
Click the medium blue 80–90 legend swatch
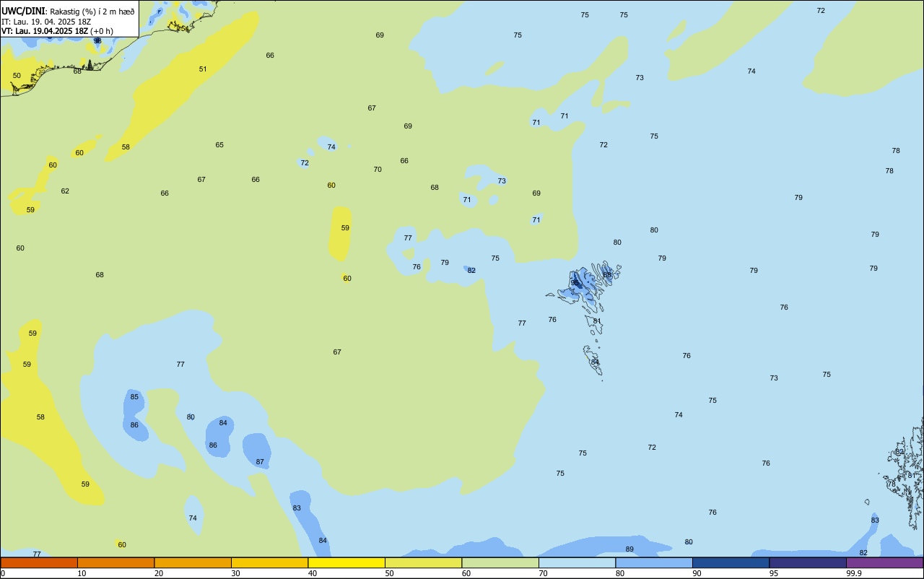coord(654,562)
